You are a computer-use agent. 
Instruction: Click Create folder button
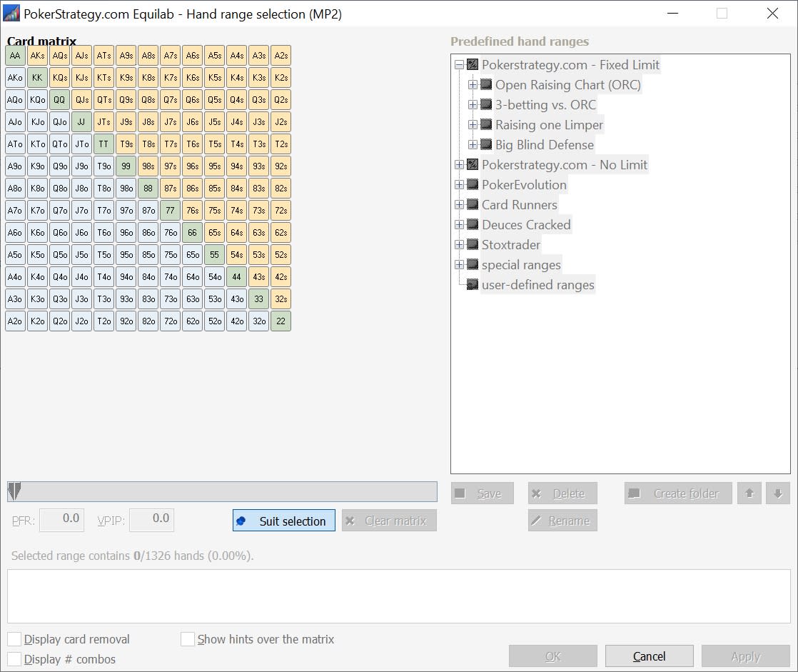(678, 493)
